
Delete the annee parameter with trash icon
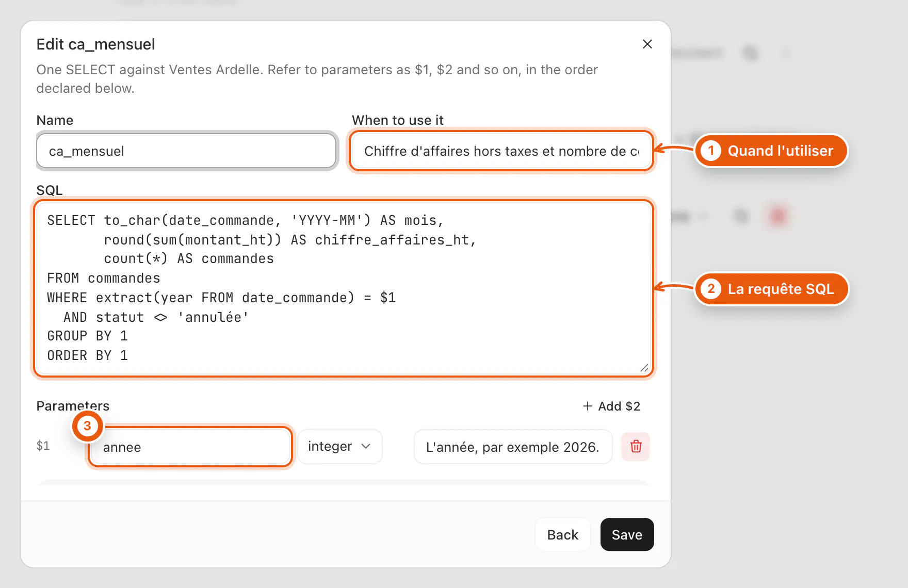point(636,446)
